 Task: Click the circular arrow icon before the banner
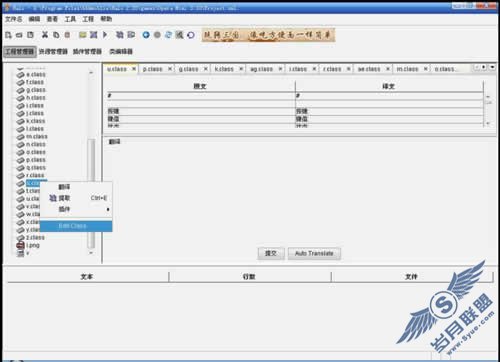[191, 35]
